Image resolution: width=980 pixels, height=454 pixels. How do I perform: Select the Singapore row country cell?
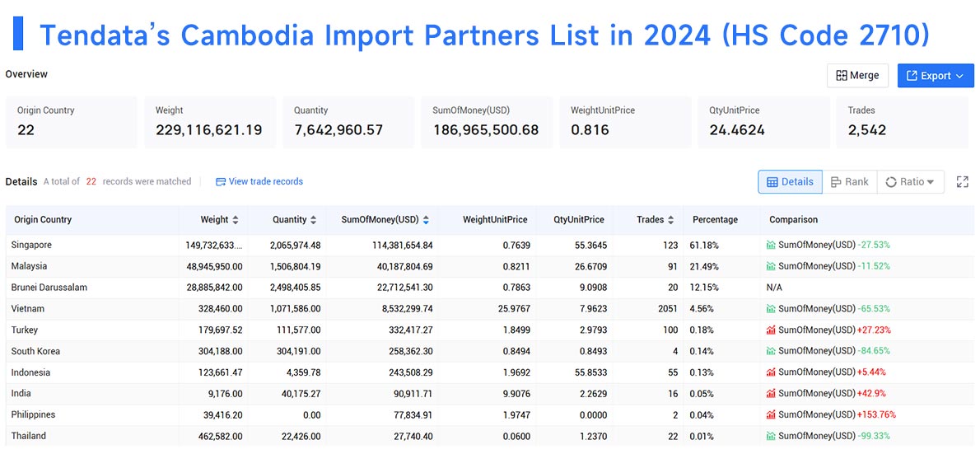coord(92,246)
